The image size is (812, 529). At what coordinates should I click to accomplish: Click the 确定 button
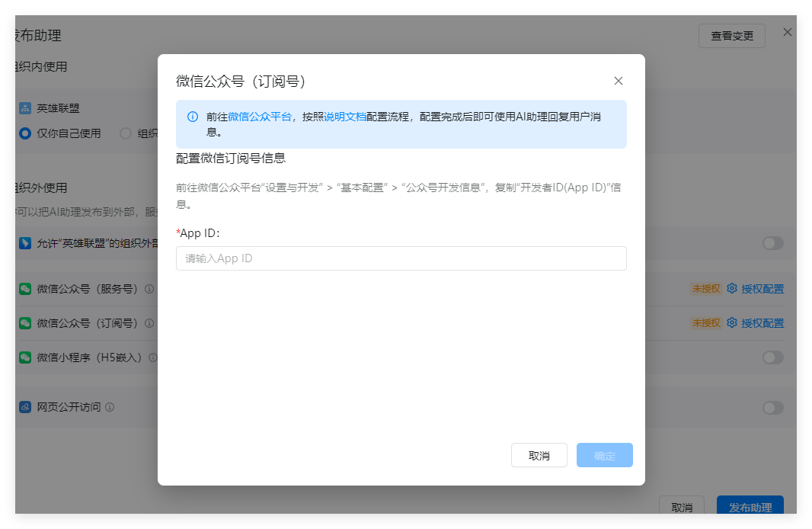pos(604,455)
